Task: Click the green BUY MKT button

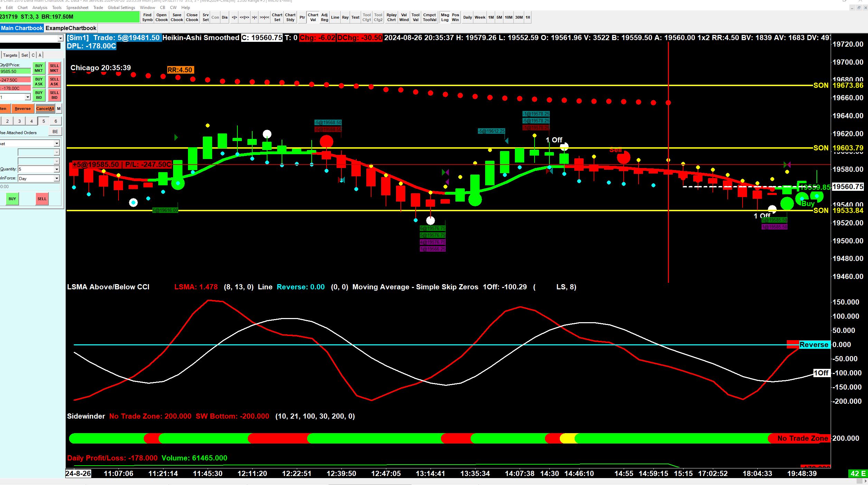Action: pyautogui.click(x=39, y=68)
